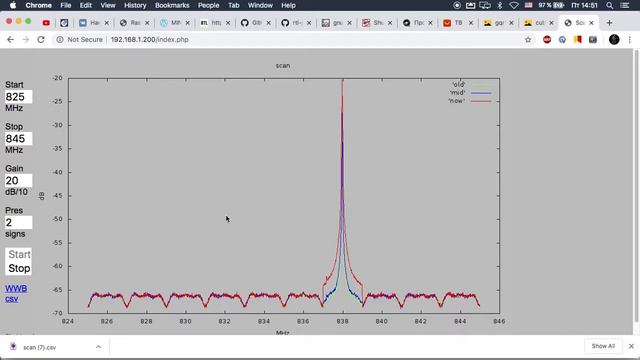
Task: Close the 'gn' tab
Action: pos(349,23)
